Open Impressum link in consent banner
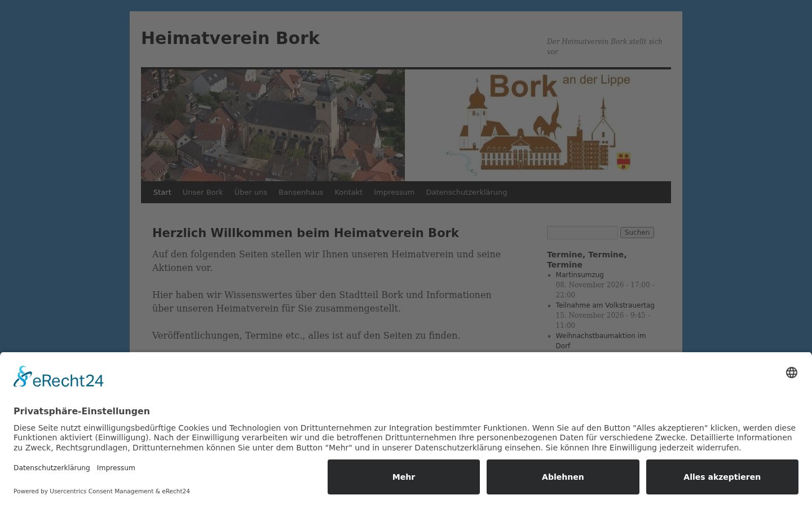The height and width of the screenshot is (508, 812). pos(116,468)
